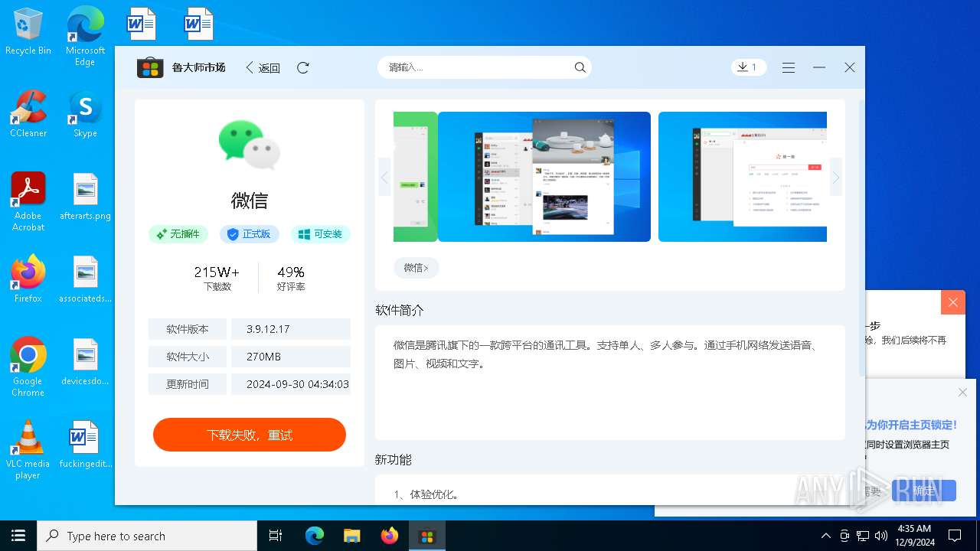Click the taskbar search box
The width and height of the screenshot is (980, 551).
click(x=147, y=536)
